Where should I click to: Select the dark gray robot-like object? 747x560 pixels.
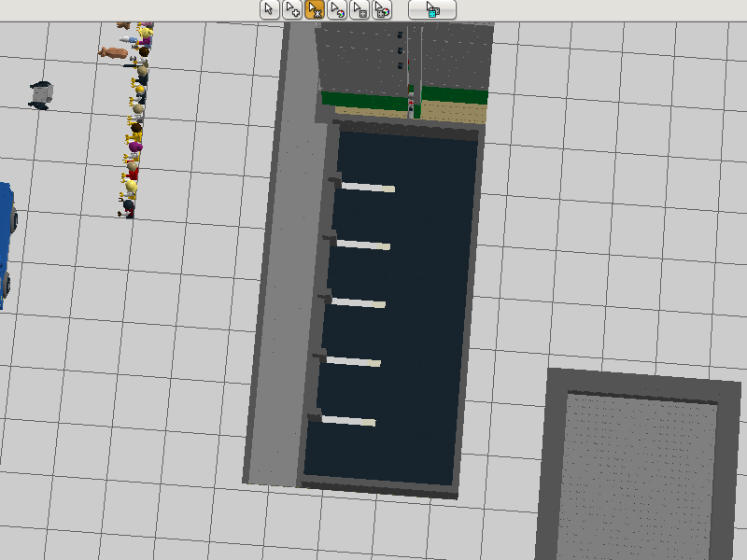(x=41, y=95)
